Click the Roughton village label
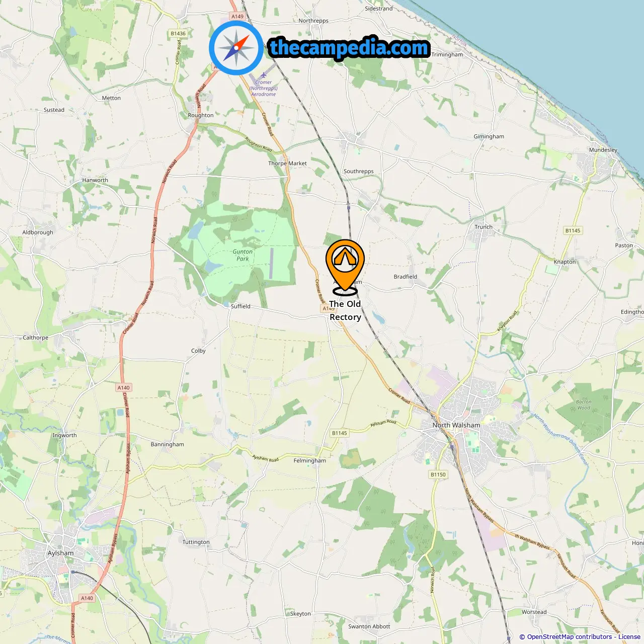This screenshot has height=644, width=644. (201, 115)
